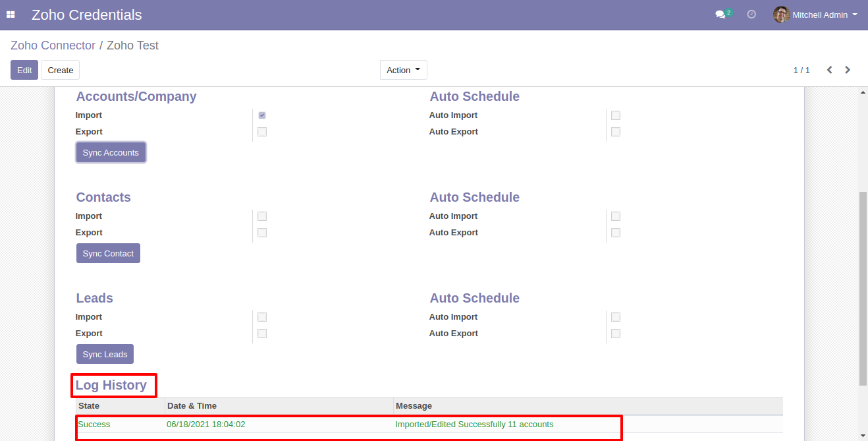Image resolution: width=868 pixels, height=441 pixels.
Task: Open the activities clock icon
Action: [751, 15]
